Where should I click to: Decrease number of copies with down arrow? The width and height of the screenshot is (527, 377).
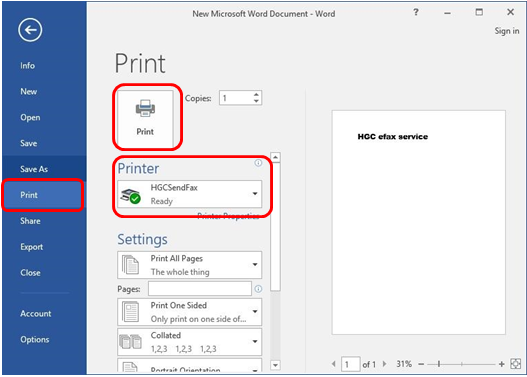(256, 101)
